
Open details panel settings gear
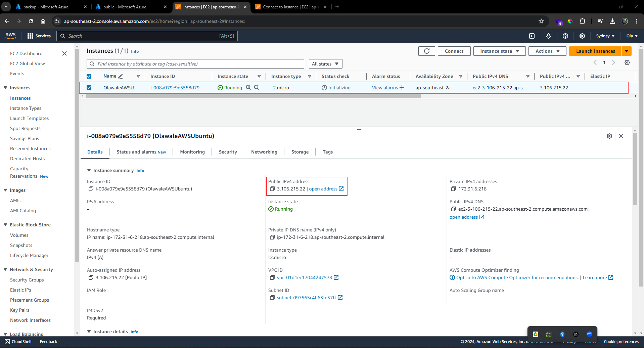pos(609,136)
